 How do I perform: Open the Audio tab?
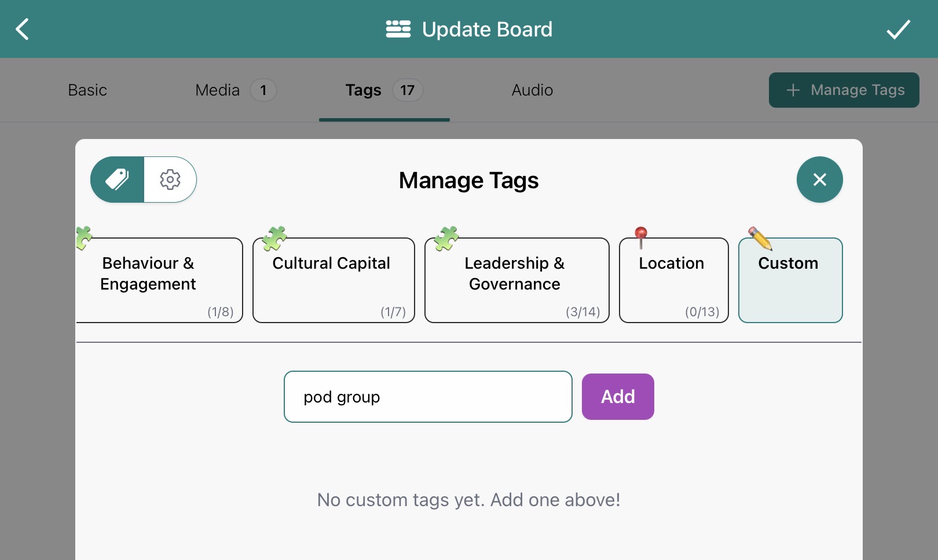531,90
